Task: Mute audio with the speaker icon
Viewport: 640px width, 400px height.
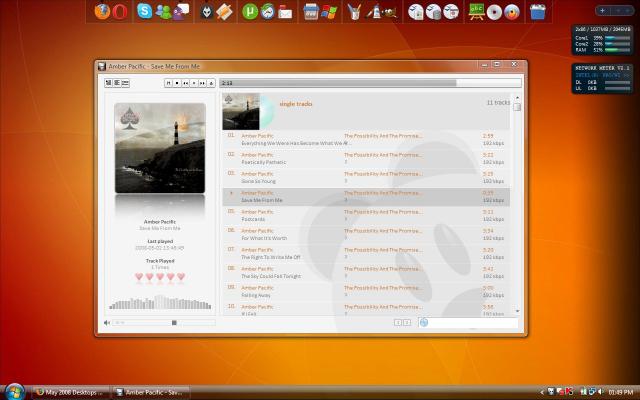Action: pyautogui.click(x=107, y=322)
